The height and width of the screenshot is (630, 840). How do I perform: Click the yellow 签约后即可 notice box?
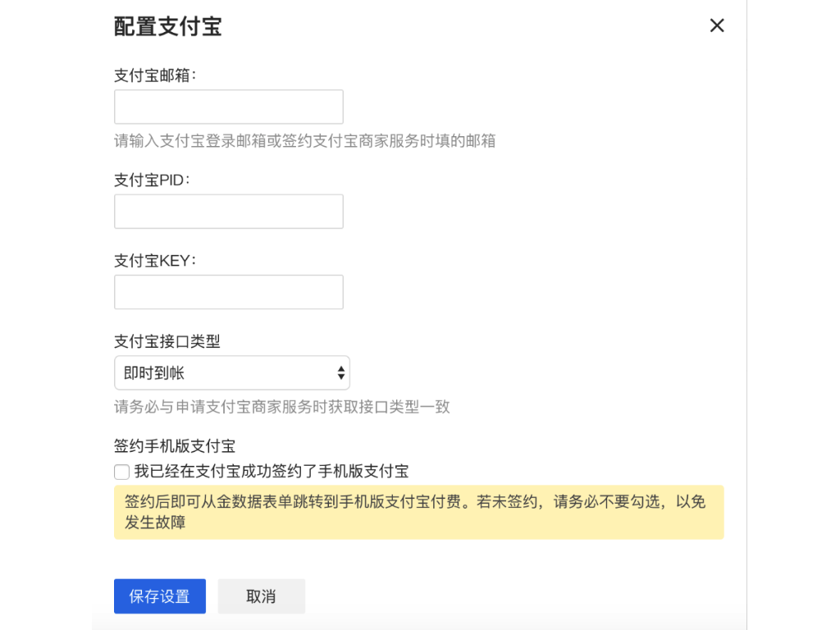pyautogui.click(x=419, y=512)
